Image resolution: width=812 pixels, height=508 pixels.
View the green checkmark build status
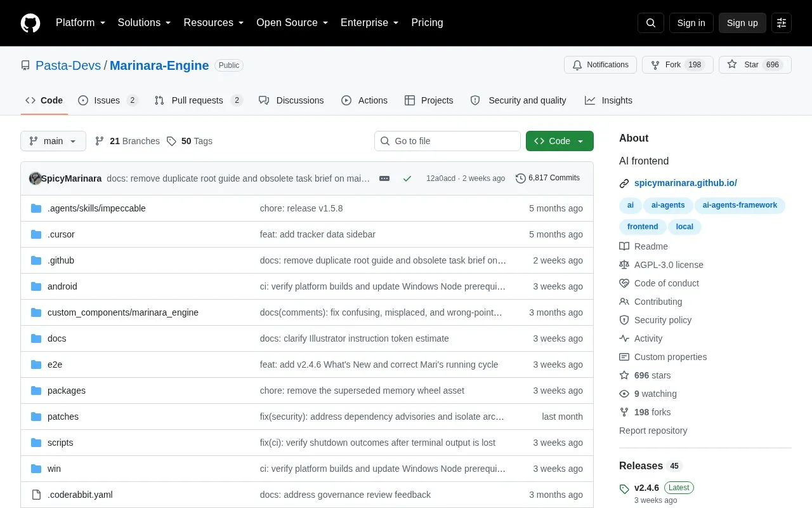tap(407, 178)
